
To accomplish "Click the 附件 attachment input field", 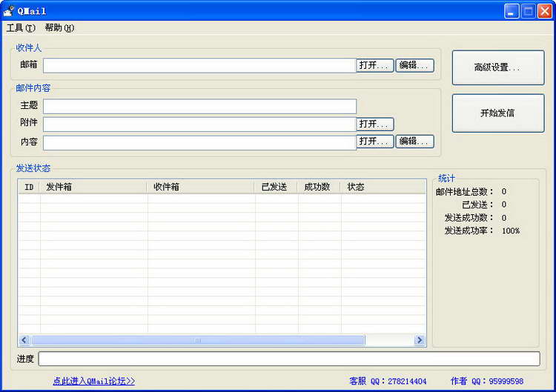I will click(x=199, y=124).
